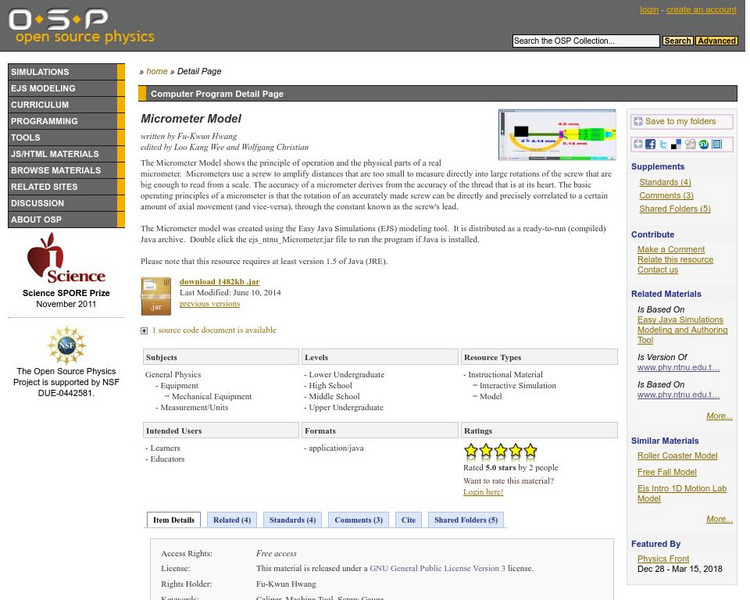This screenshot has width=750, height=600.
Task: Click download 1482kb .jar link
Action: click(x=220, y=282)
